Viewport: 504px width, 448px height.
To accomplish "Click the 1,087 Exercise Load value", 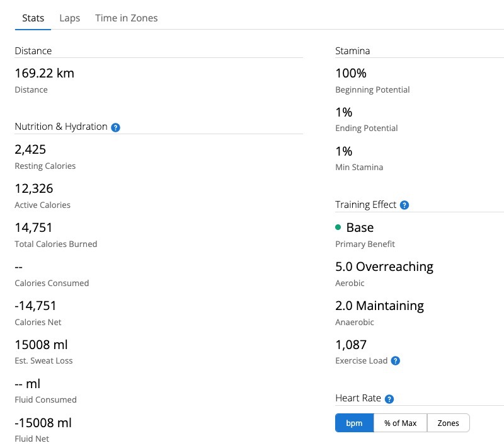I will (351, 345).
